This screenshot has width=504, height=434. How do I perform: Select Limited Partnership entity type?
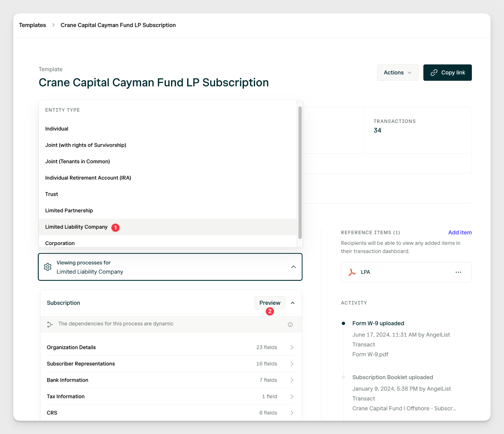[168, 211]
